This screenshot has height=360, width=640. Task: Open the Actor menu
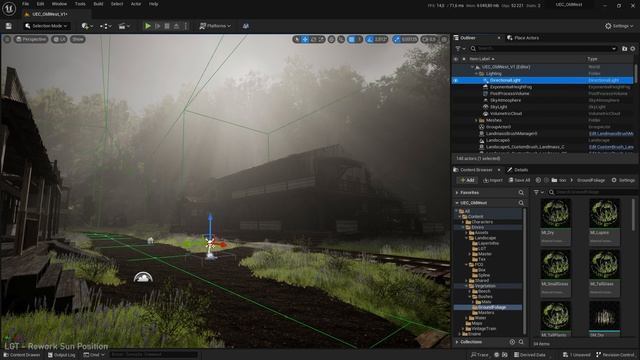pyautogui.click(x=136, y=4)
